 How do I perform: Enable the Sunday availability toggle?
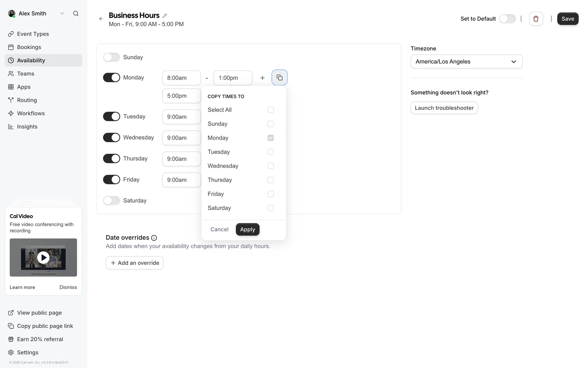coord(111,57)
